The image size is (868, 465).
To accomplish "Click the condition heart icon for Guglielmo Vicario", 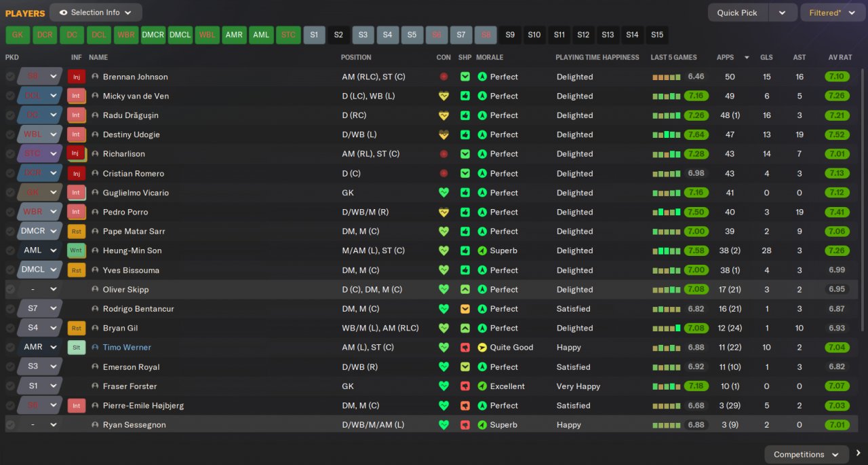I will click(x=444, y=193).
